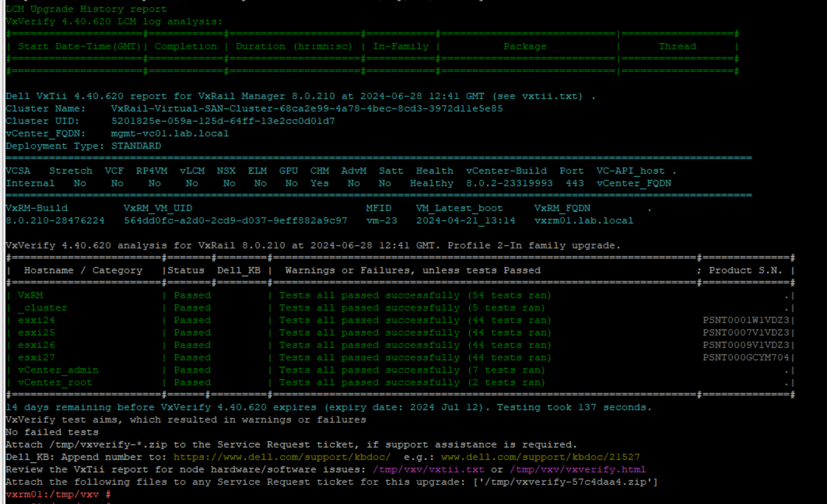827x504 pixels.
Task: Select serial number PSNT000GCYM704
Action: click(x=746, y=357)
